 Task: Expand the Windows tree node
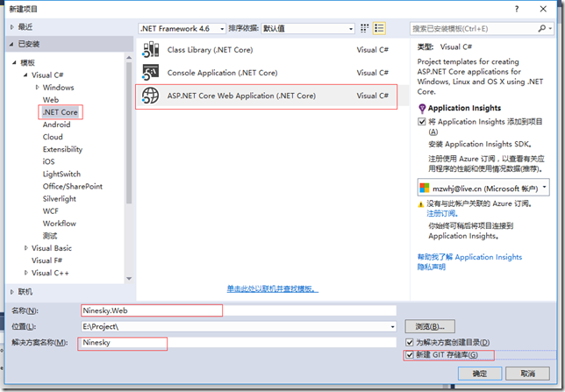click(x=37, y=87)
